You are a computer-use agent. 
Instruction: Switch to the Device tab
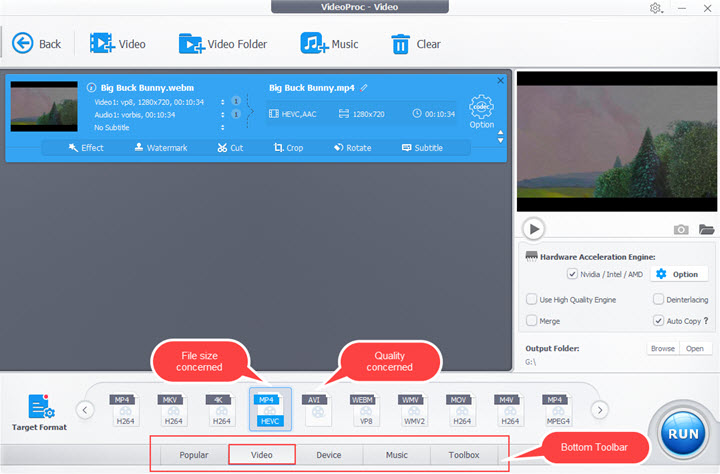point(329,455)
